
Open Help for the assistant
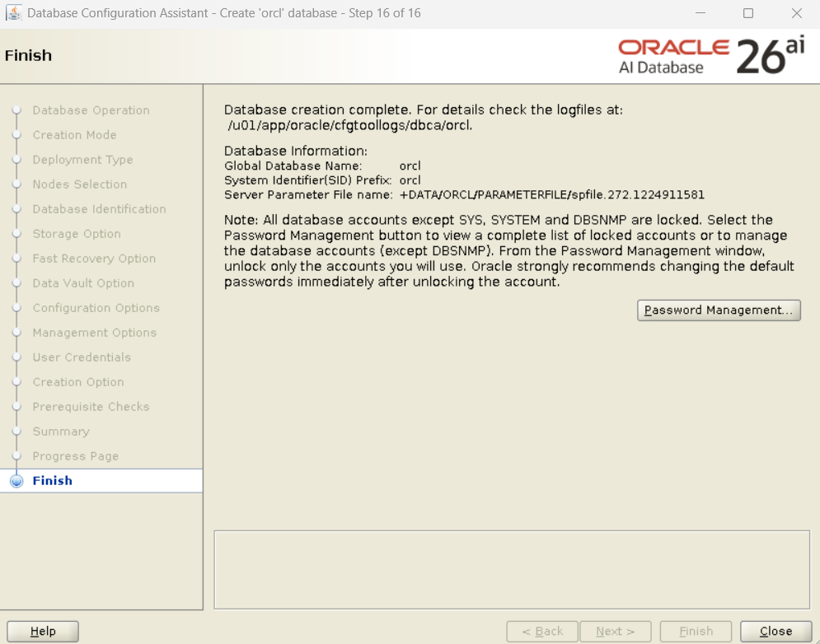(43, 632)
